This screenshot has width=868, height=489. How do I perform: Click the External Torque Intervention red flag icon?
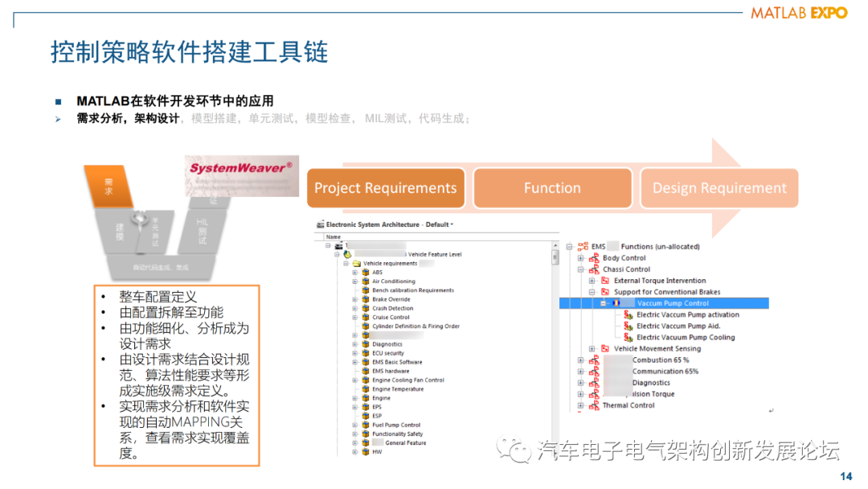point(605,281)
